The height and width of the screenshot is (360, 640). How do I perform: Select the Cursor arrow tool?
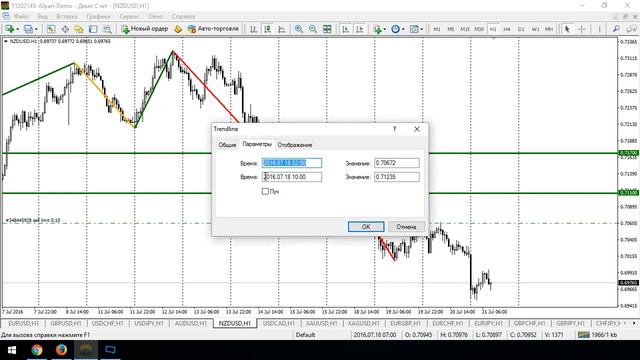click(567, 29)
